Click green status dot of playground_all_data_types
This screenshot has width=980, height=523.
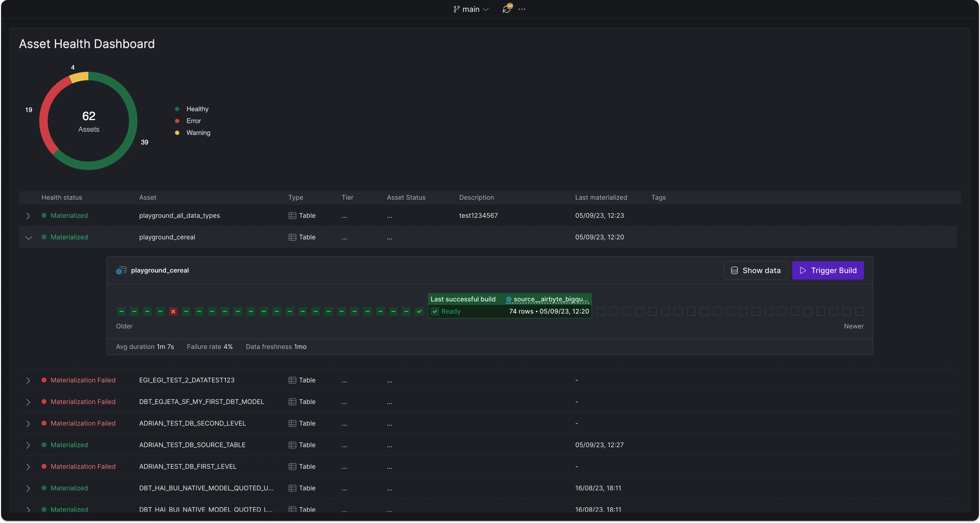44,216
